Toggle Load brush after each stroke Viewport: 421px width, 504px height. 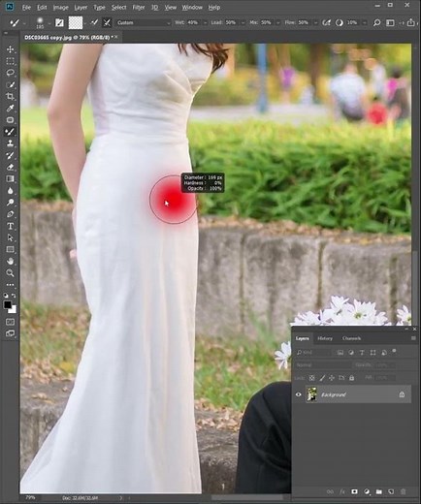click(94, 22)
